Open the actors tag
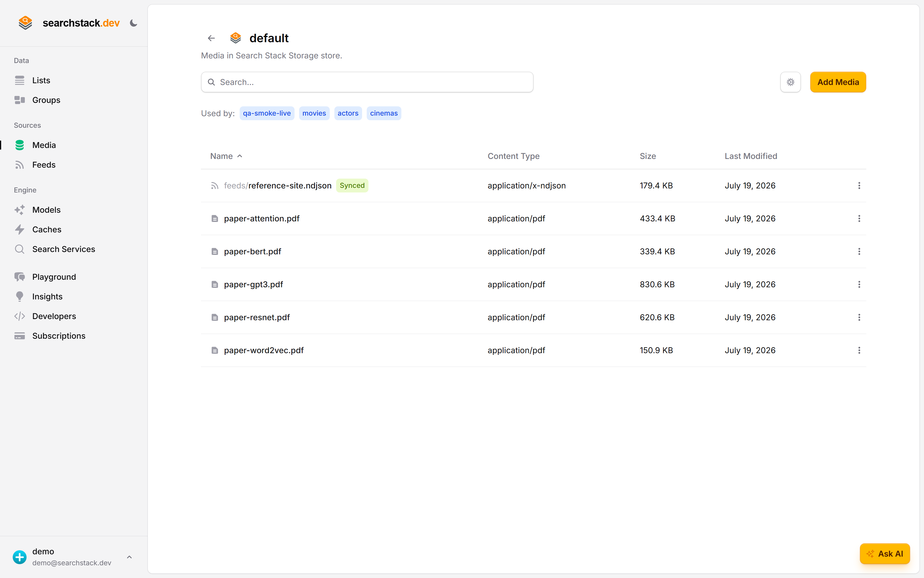 [348, 113]
